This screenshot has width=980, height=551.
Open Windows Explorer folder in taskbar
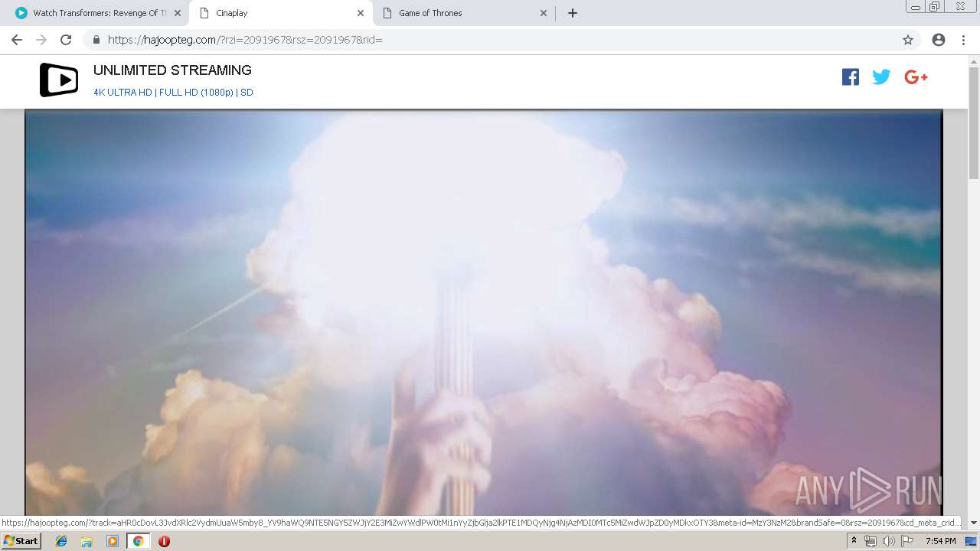87,541
